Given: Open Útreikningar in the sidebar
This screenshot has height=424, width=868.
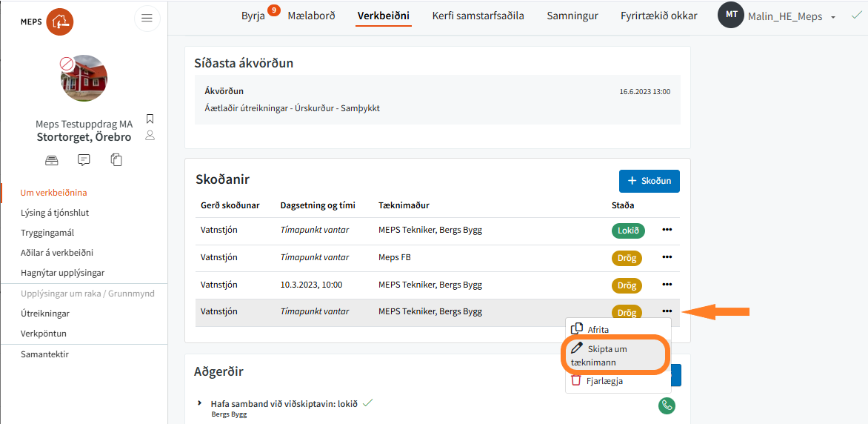Looking at the screenshot, I should pyautogui.click(x=45, y=313).
